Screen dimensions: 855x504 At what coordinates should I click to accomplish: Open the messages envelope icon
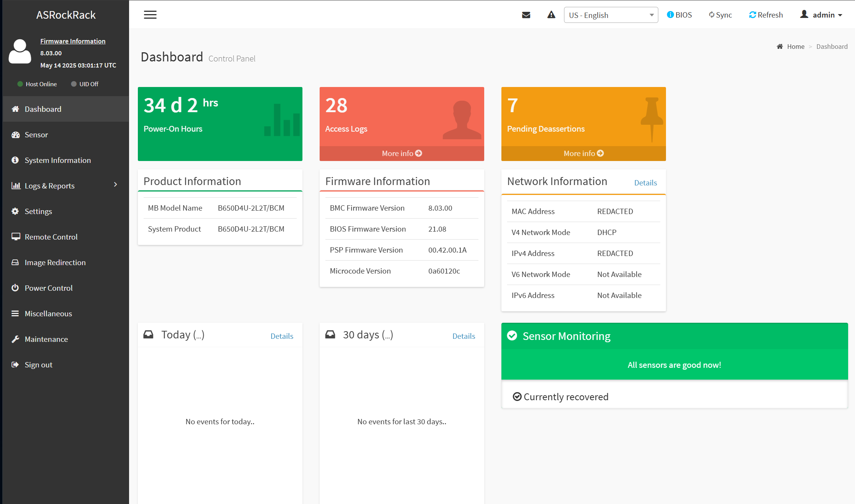526,15
